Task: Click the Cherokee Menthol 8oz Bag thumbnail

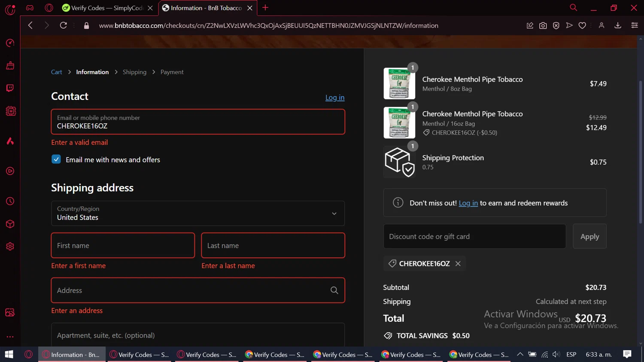Action: [x=399, y=84]
